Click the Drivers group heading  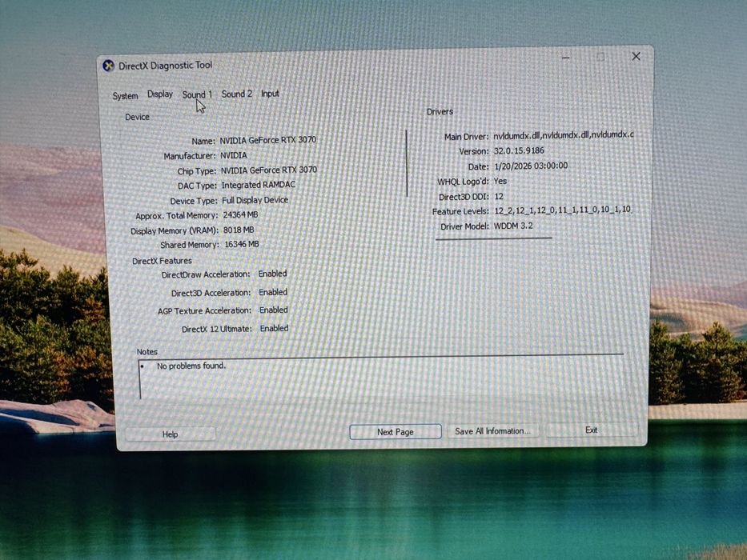440,112
